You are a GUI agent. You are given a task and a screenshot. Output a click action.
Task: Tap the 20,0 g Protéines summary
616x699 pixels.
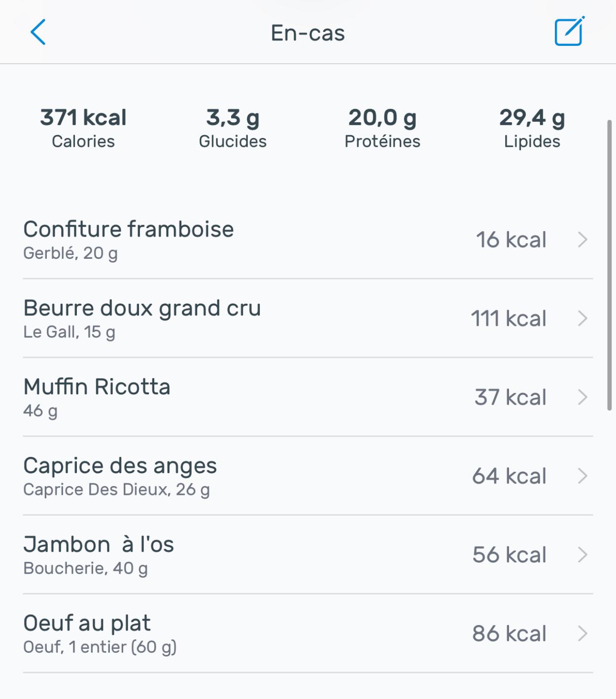382,128
